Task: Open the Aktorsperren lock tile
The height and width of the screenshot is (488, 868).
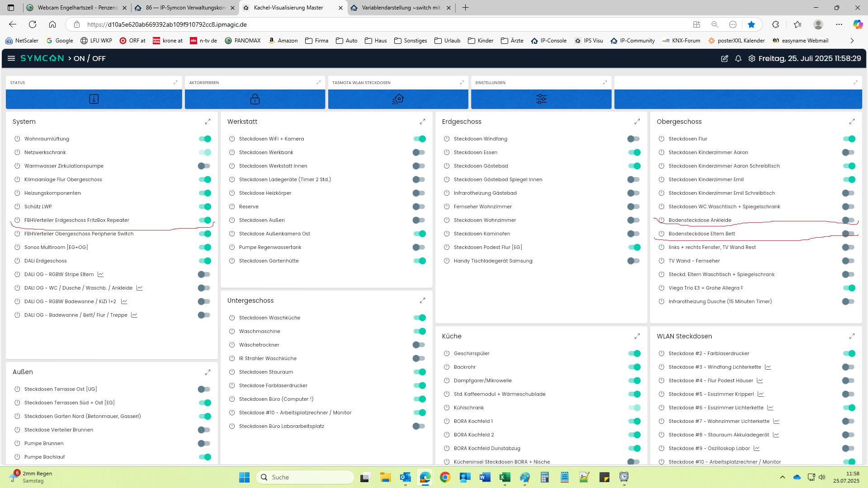Action: tap(255, 99)
